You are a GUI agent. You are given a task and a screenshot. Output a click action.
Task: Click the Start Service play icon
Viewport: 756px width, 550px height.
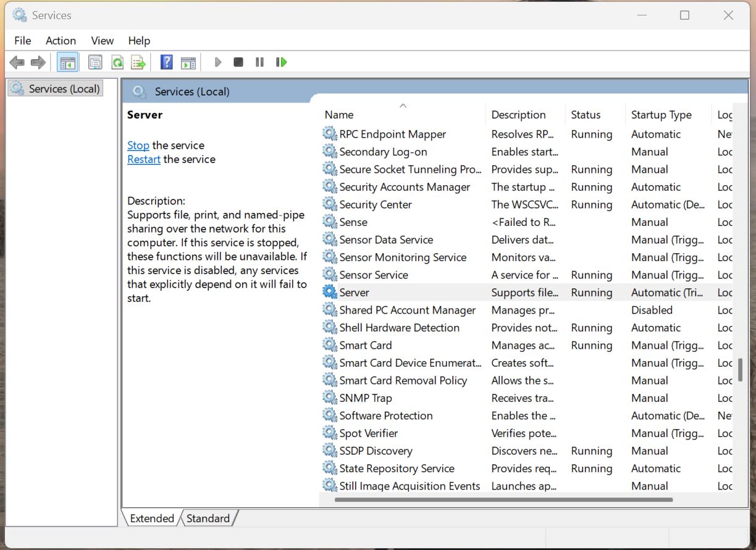tap(217, 62)
